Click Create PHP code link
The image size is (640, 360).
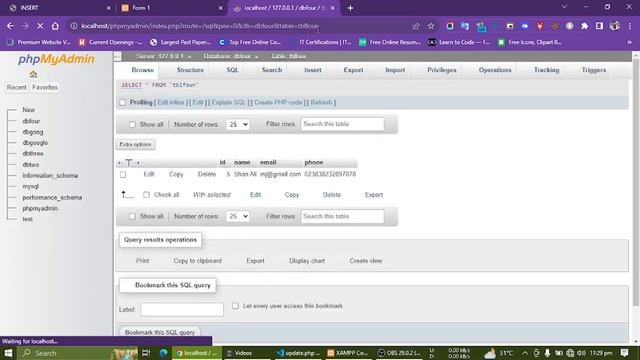[x=278, y=102]
